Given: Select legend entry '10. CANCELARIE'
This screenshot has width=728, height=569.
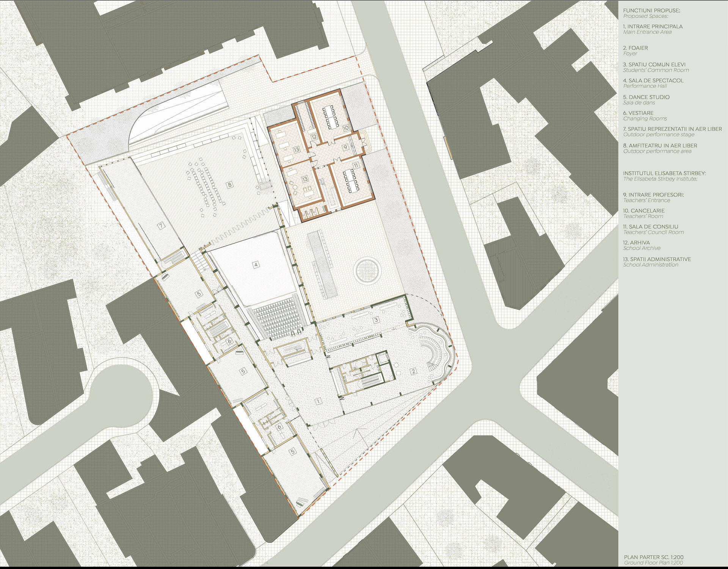Looking at the screenshot, I should pyautogui.click(x=644, y=211).
